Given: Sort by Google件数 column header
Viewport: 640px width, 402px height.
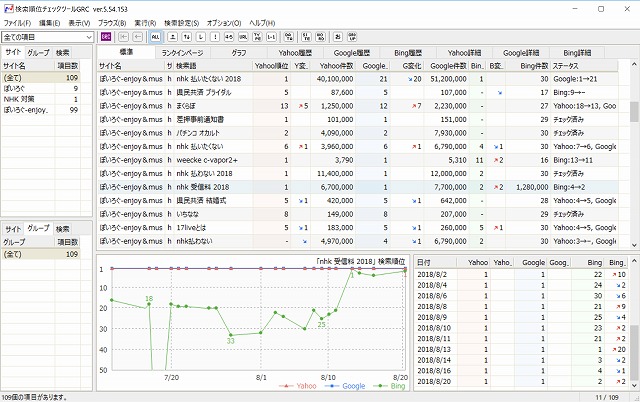Looking at the screenshot, I should (x=448, y=66).
